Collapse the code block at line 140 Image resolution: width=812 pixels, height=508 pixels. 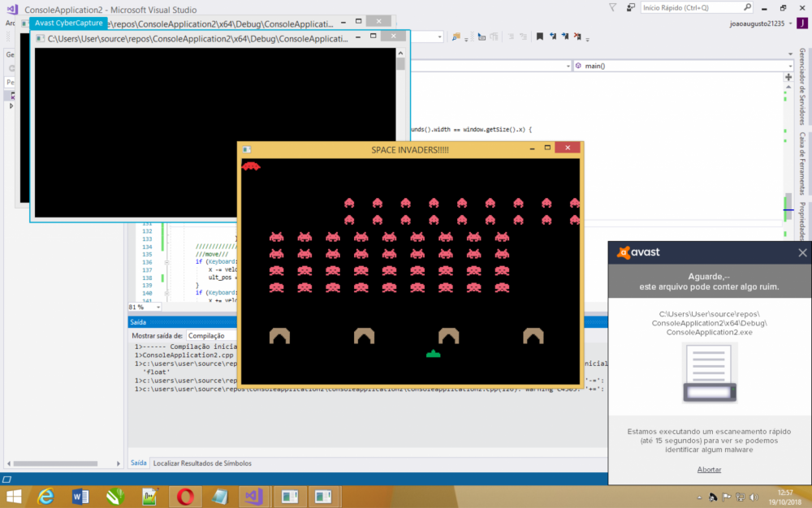tap(166, 293)
